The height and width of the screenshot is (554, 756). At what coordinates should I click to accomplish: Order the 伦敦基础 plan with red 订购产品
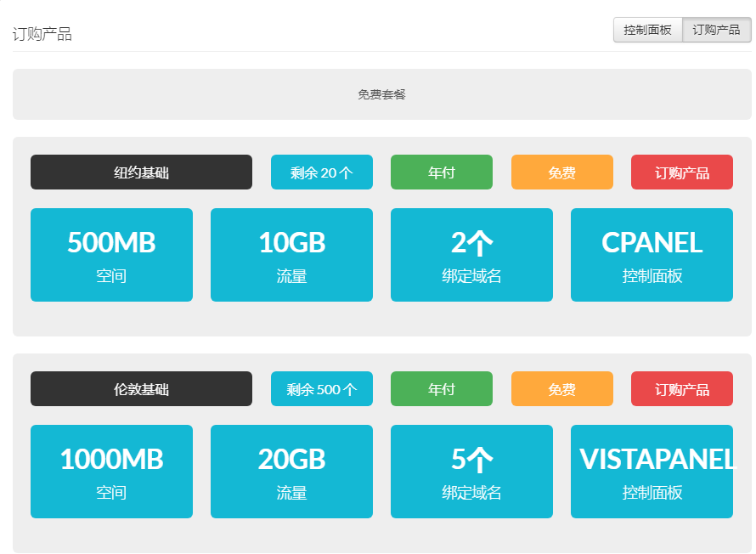tap(682, 388)
